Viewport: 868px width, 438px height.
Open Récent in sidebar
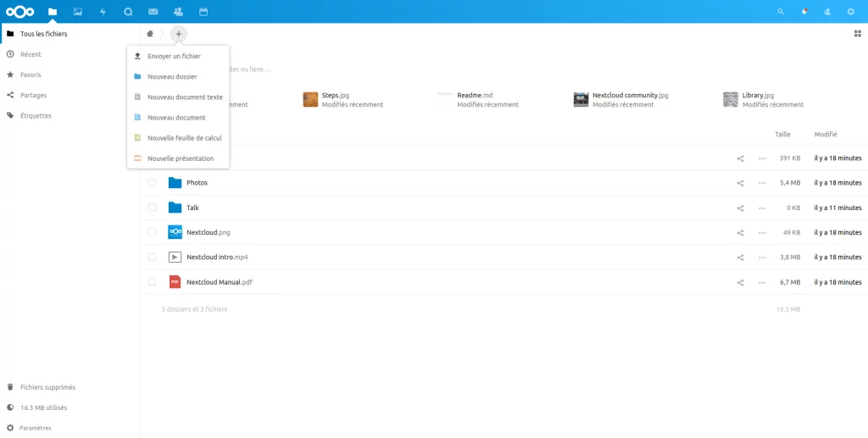[70, 54]
